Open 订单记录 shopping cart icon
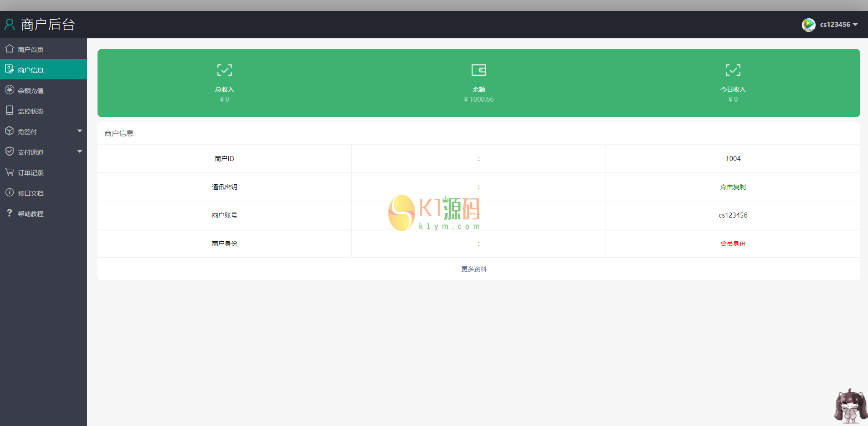Screen dimensions: 868x426 (9, 172)
